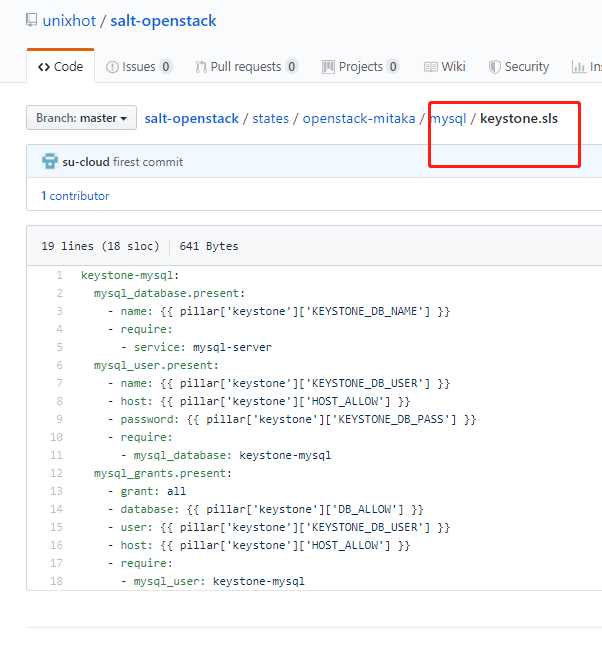The image size is (602, 647).
Task: Click 'mysql_grants.present:' code line
Action: point(163,473)
